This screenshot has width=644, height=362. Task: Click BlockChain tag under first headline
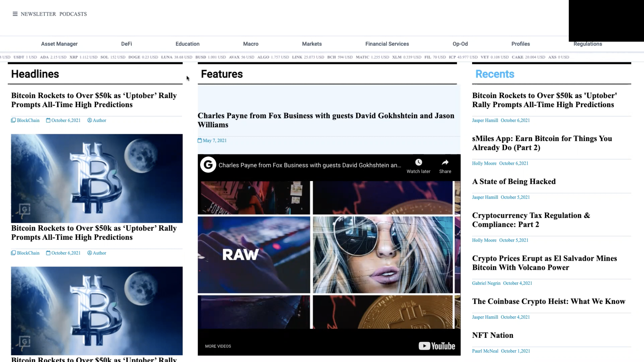pyautogui.click(x=25, y=120)
